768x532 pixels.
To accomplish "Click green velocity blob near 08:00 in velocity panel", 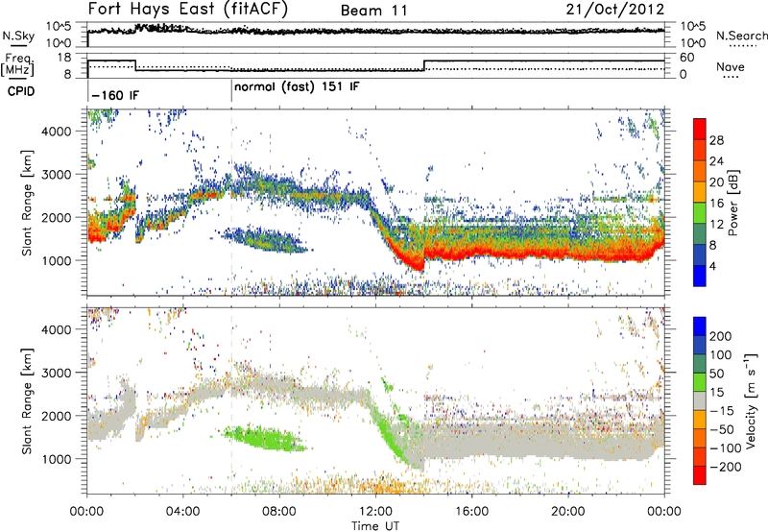I will coord(265,439).
